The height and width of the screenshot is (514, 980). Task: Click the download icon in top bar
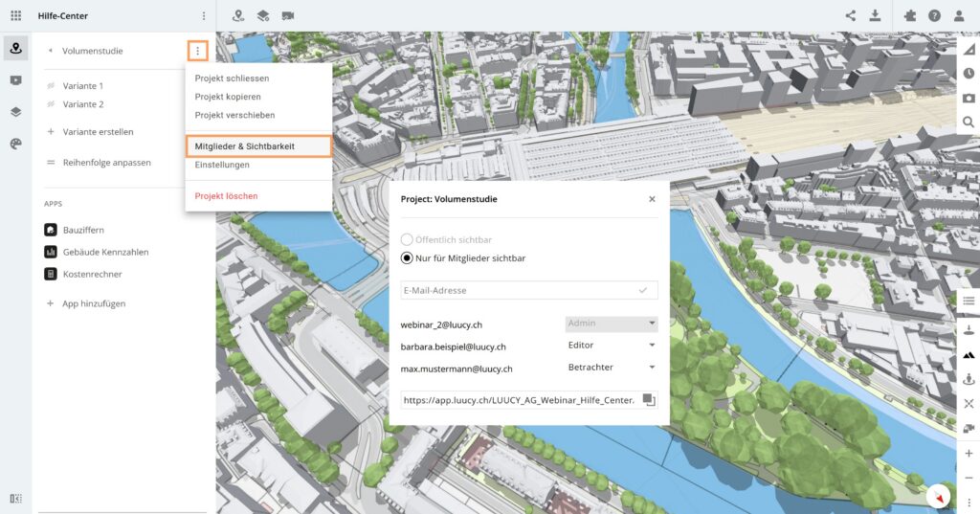tap(875, 15)
